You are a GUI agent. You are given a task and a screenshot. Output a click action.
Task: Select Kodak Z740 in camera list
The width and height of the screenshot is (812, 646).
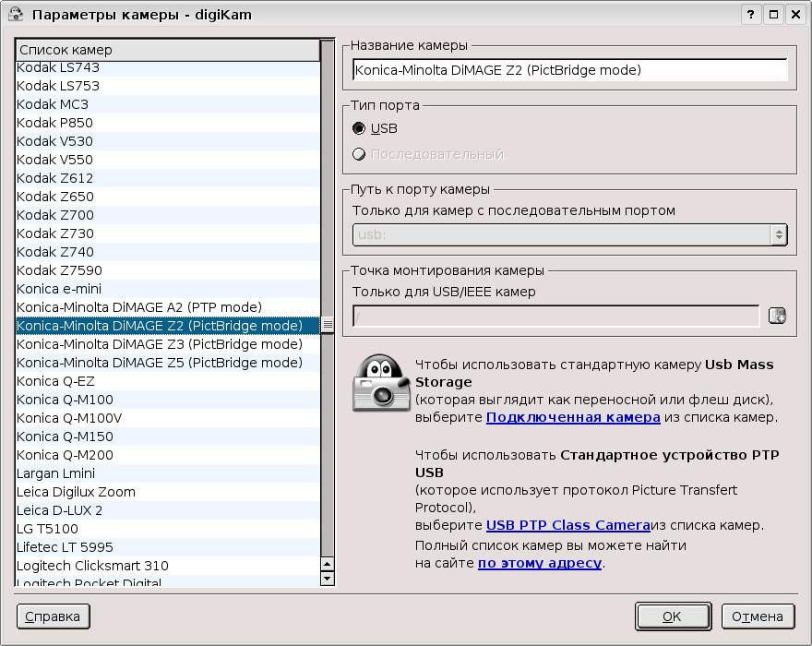click(x=168, y=252)
